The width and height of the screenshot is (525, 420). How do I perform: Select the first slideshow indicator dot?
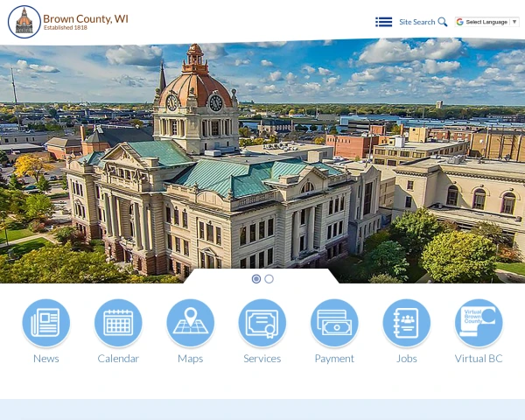pos(256,278)
